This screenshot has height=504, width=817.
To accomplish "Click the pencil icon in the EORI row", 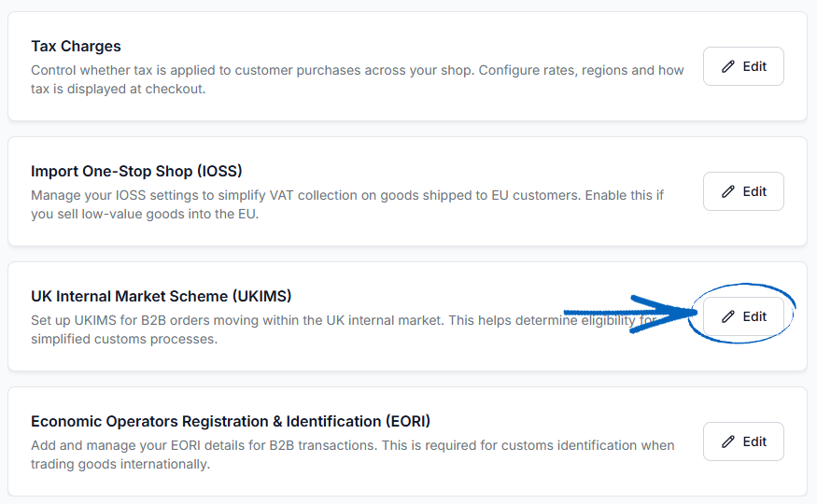I will (728, 441).
